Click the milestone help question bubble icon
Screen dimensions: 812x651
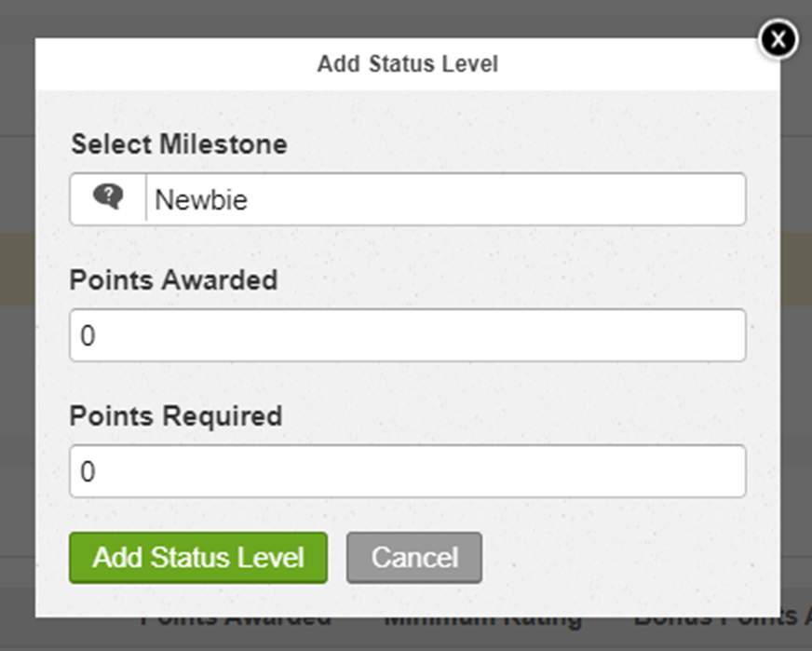pyautogui.click(x=108, y=197)
